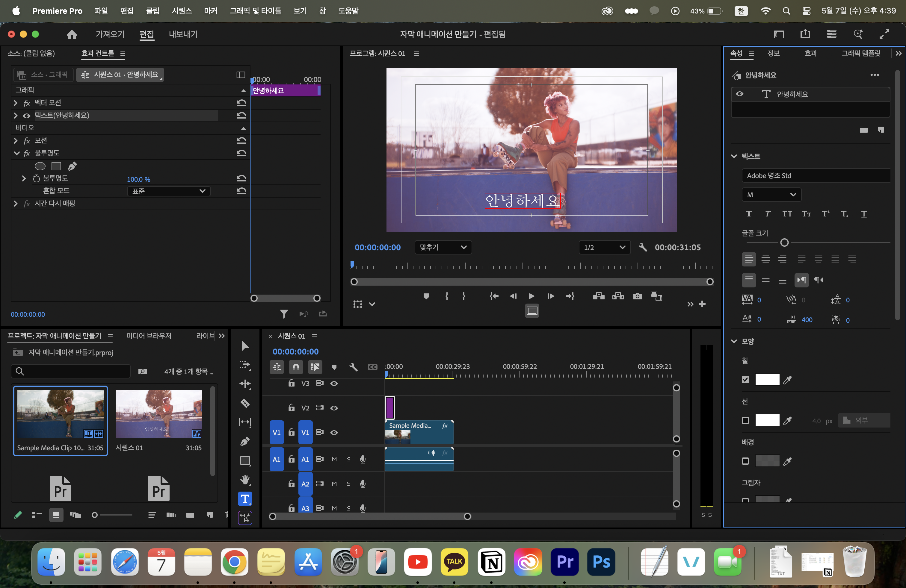Collapse the 텍스트 section in properties
The width and height of the screenshot is (906, 588).
pyautogui.click(x=734, y=156)
